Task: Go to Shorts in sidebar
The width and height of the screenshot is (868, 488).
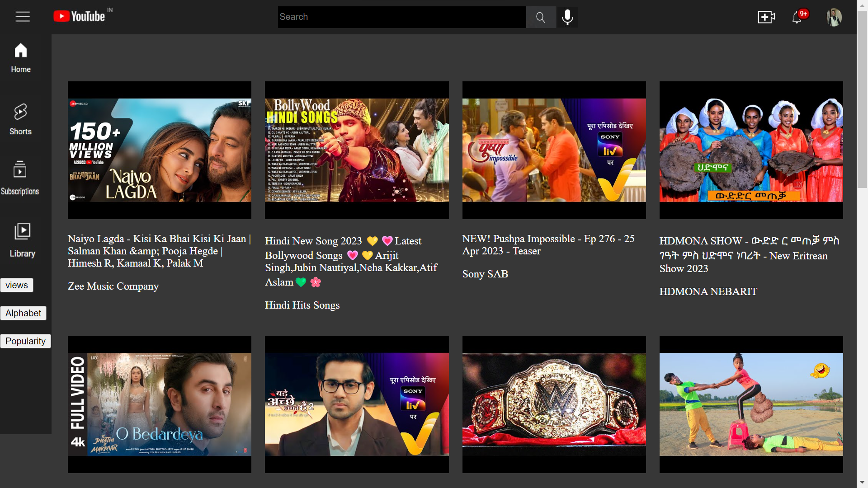Action: tap(20, 120)
